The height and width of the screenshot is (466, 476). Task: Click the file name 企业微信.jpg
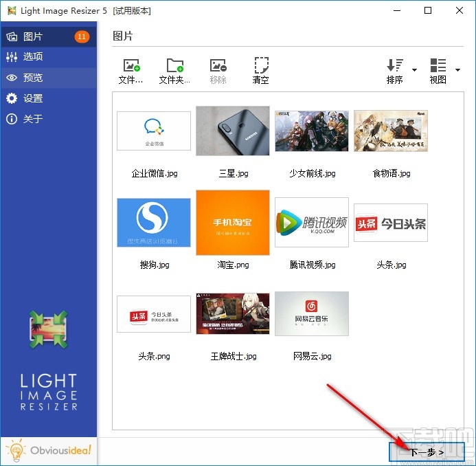(x=155, y=173)
